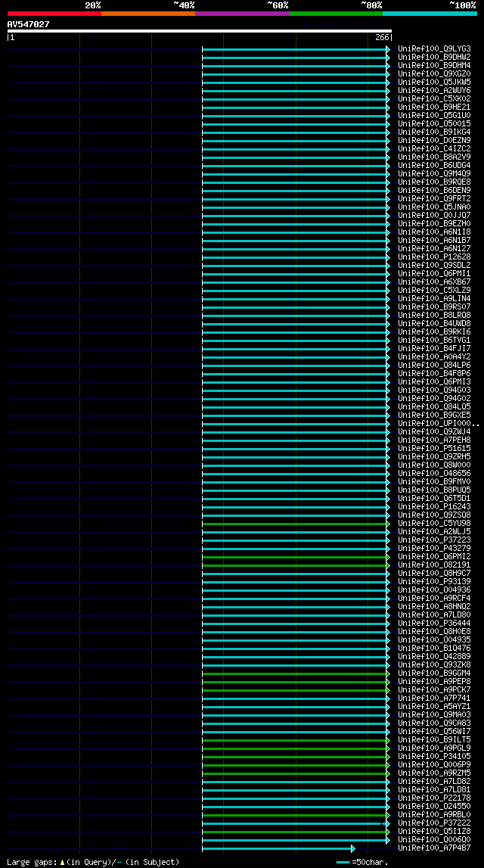Screen dimensions: 484x868
Task: Click the purple ~60% identity legend segment
Action: click(x=242, y=14)
